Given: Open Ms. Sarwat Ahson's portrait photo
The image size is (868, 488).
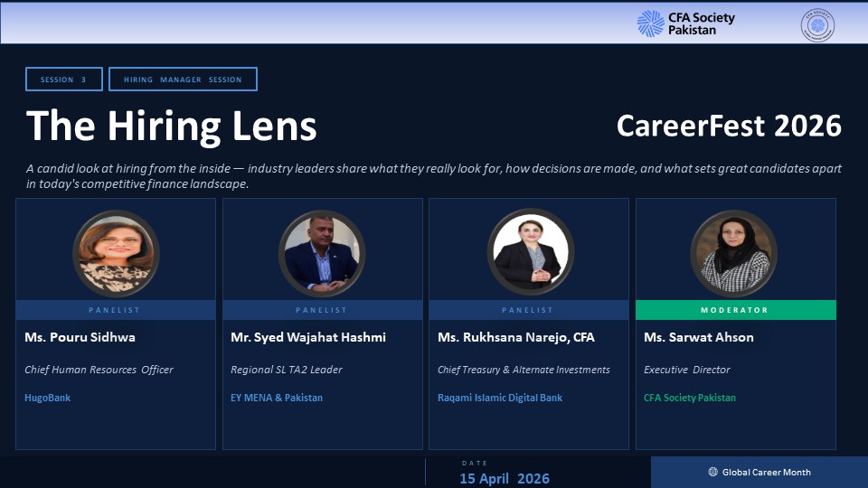Looking at the screenshot, I should point(734,253).
